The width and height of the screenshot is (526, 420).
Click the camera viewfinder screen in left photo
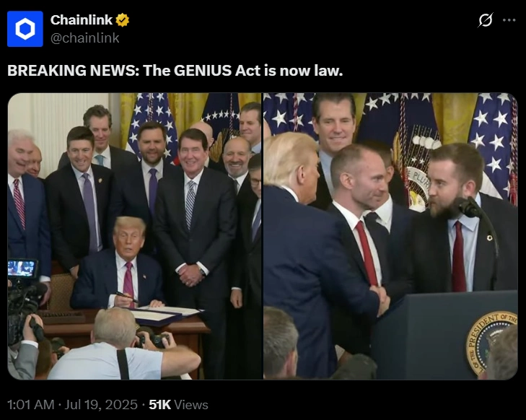pos(22,268)
